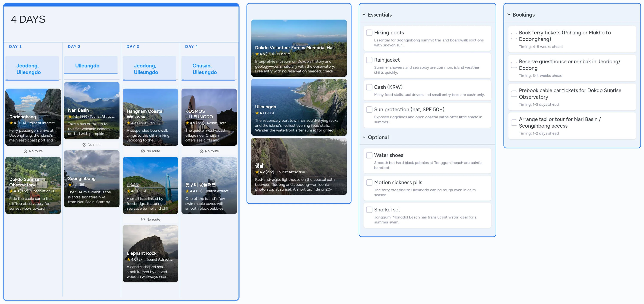644x304 pixels.
Task: Click No route icon below Nari Basin
Action: coord(84,145)
